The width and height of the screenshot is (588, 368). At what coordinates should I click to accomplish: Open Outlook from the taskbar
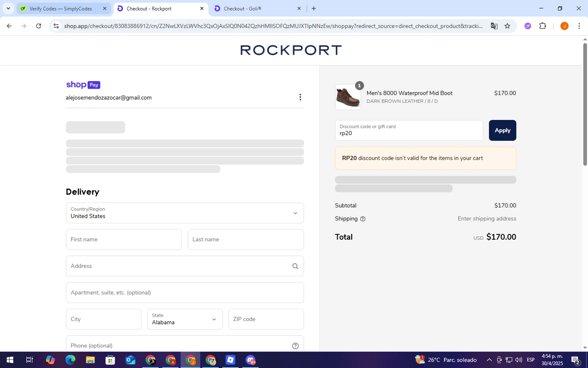point(130,360)
